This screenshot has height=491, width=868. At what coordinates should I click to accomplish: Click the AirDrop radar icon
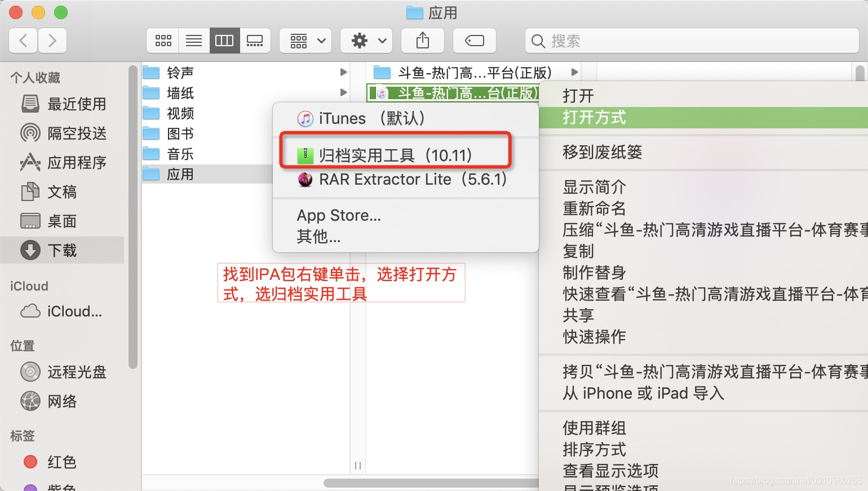[x=30, y=133]
